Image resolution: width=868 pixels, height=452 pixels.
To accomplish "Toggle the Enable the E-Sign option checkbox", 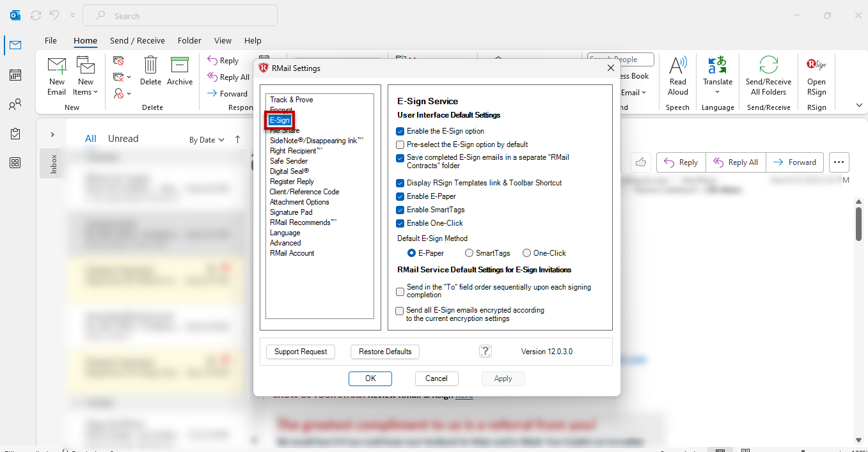I will tap(400, 131).
